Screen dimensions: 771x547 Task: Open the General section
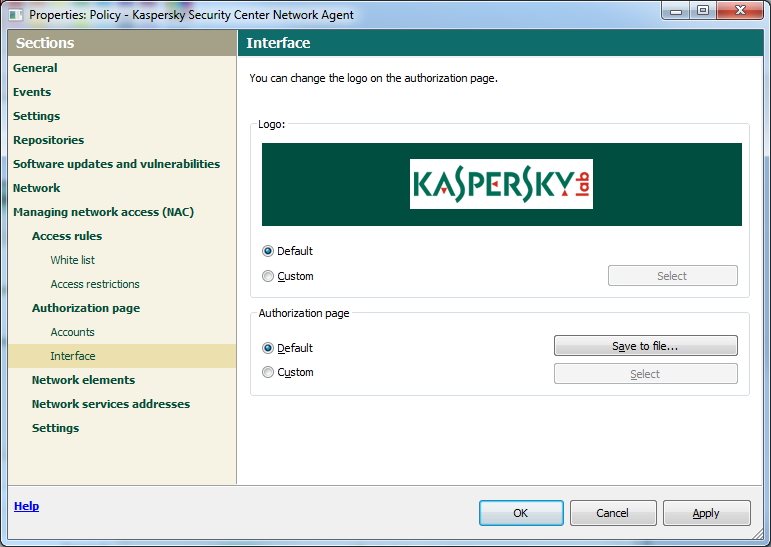click(35, 68)
